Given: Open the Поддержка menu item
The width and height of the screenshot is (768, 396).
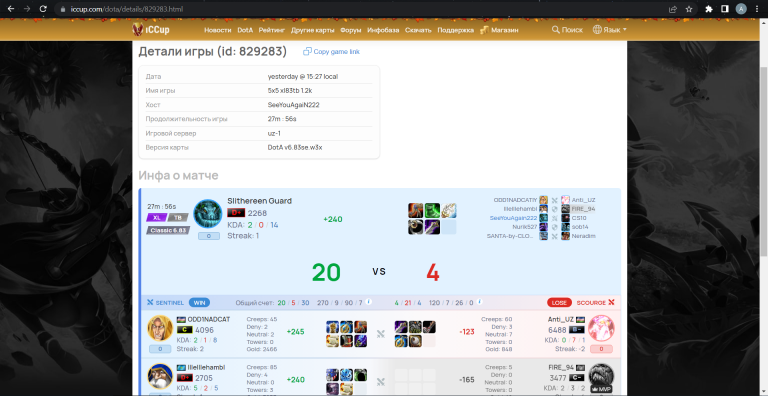Looking at the screenshot, I should pyautogui.click(x=456, y=30).
